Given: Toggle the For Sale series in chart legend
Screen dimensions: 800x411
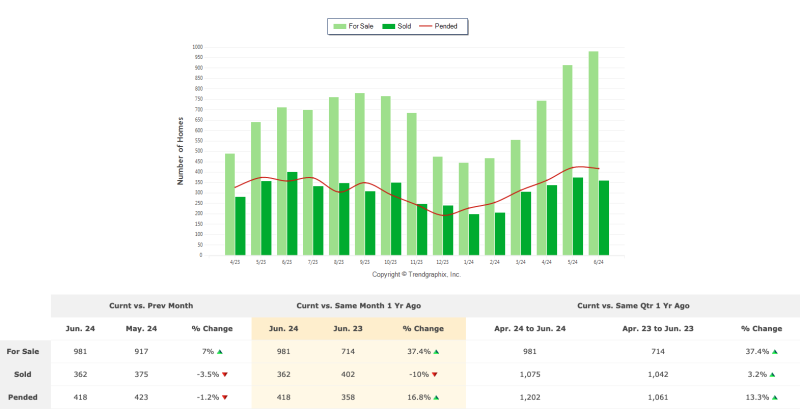Looking at the screenshot, I should point(352,26).
